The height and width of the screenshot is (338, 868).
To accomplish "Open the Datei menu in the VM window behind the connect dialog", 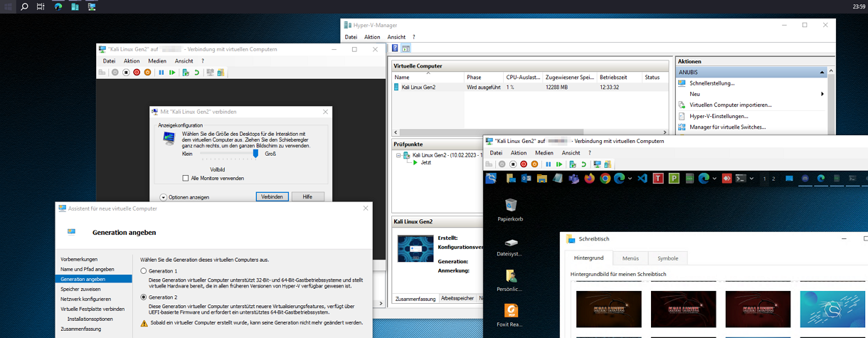I will 109,61.
